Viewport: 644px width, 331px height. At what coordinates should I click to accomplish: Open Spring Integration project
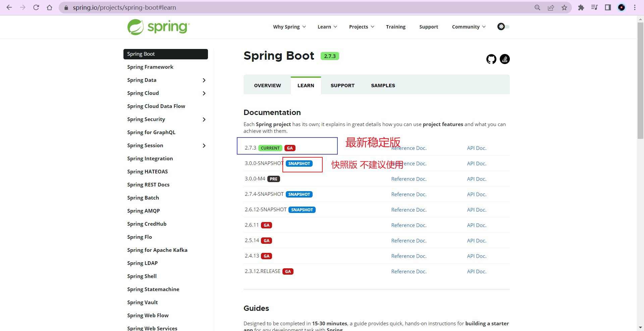[x=150, y=159]
